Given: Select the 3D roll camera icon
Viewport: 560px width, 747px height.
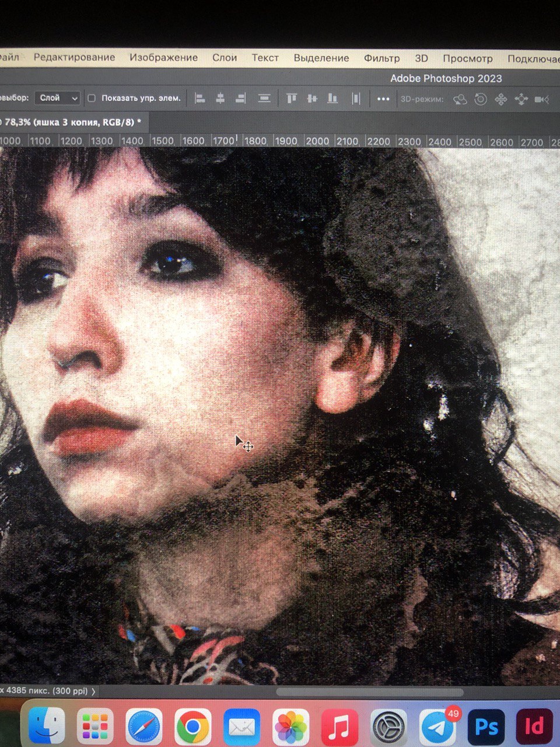Looking at the screenshot, I should 481,99.
